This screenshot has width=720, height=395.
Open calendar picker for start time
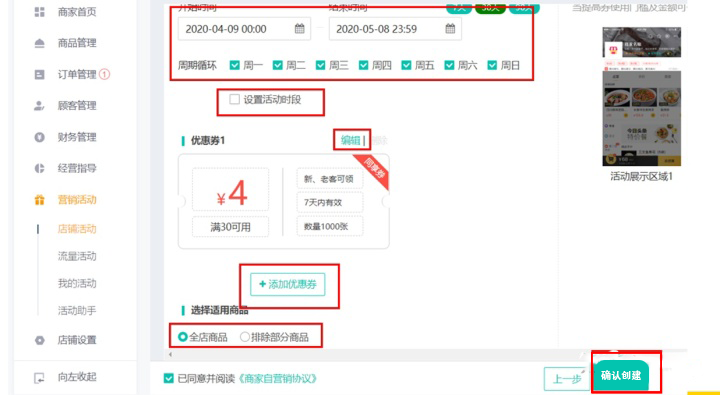[299, 28]
